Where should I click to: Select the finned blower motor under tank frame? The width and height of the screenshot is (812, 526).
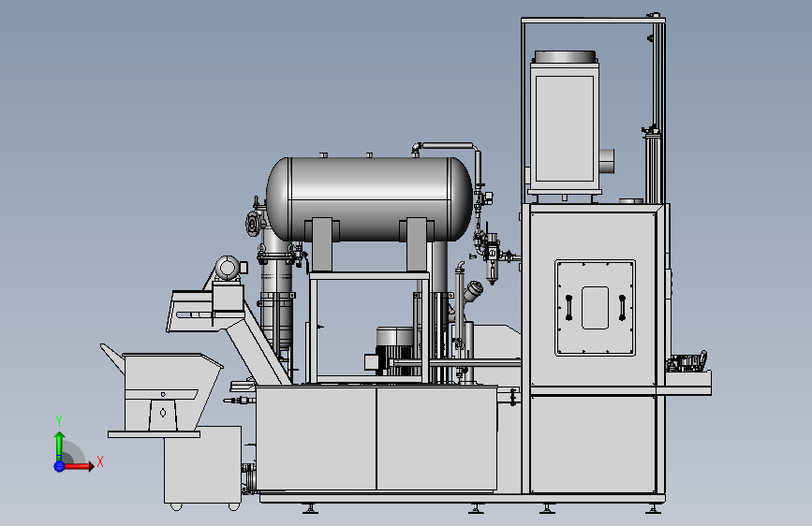click(394, 351)
